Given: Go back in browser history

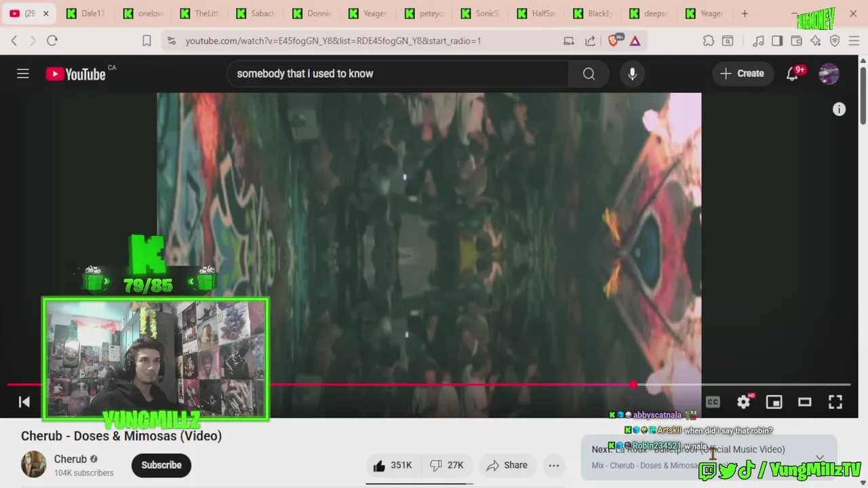Looking at the screenshot, I should pyautogui.click(x=14, y=41).
